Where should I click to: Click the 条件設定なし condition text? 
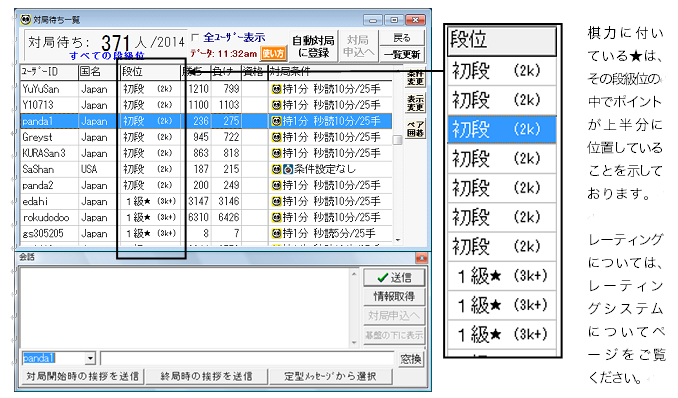pyautogui.click(x=325, y=169)
